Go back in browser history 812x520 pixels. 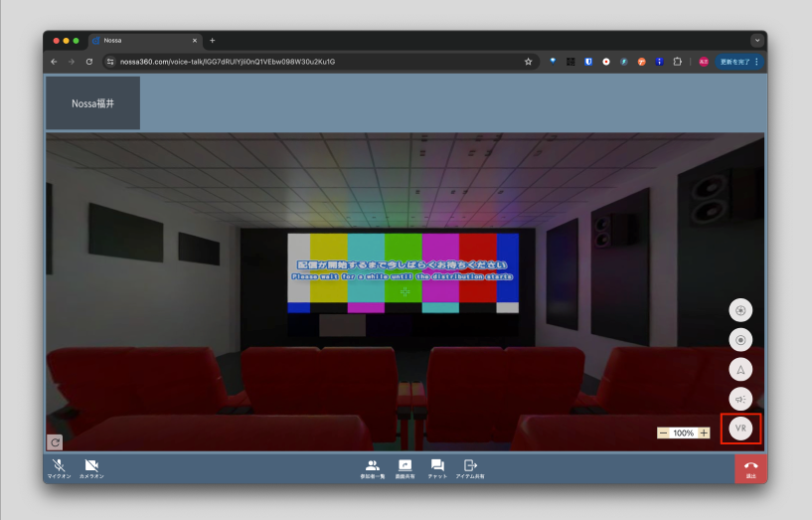click(54, 62)
